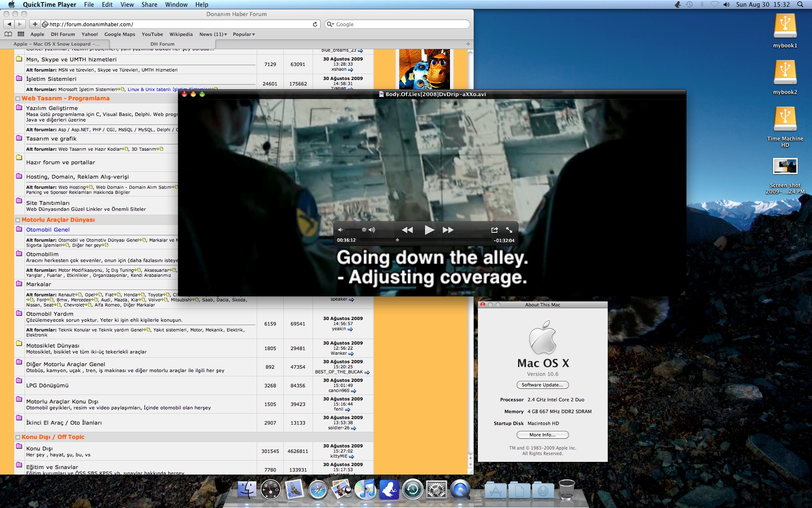Click More Info button in About This Mac
This screenshot has width=812, height=508.
[543, 435]
